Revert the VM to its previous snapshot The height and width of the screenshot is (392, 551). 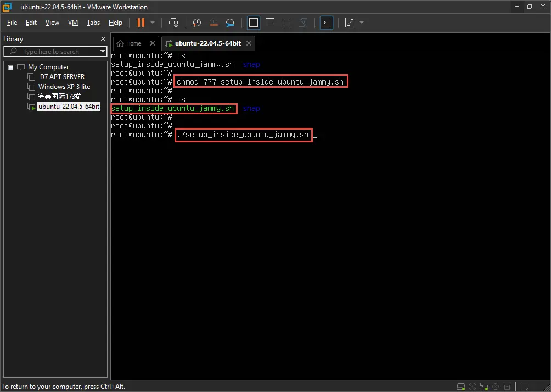213,23
